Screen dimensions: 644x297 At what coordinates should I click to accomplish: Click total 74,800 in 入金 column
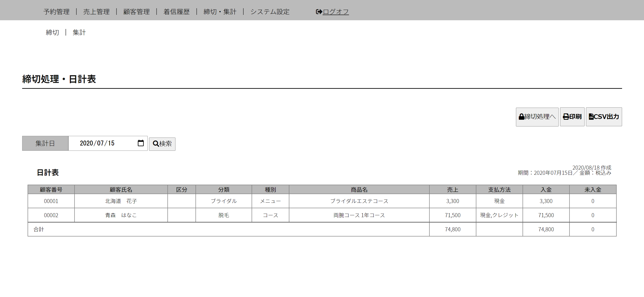[x=546, y=229]
